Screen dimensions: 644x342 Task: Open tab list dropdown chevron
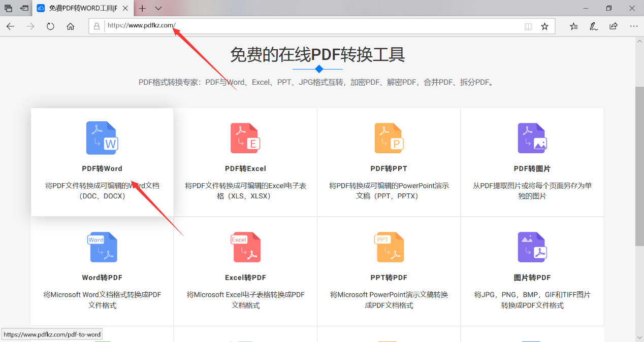pyautogui.click(x=158, y=8)
